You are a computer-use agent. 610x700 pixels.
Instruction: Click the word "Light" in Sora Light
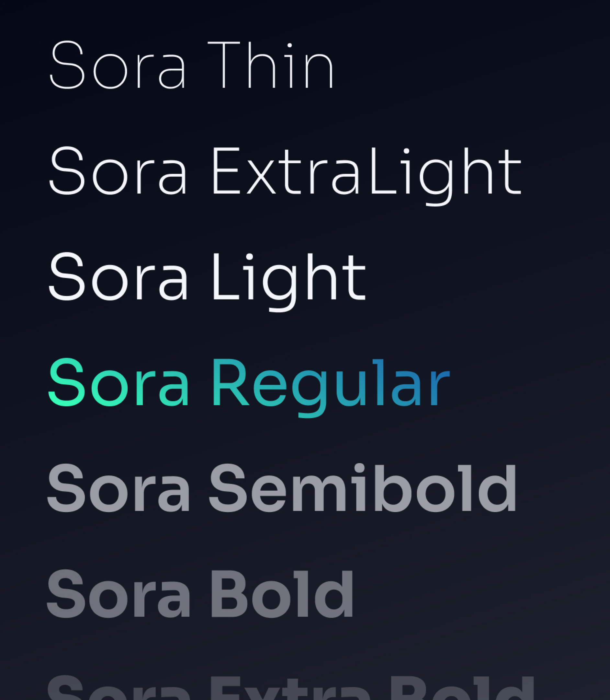[289, 278]
